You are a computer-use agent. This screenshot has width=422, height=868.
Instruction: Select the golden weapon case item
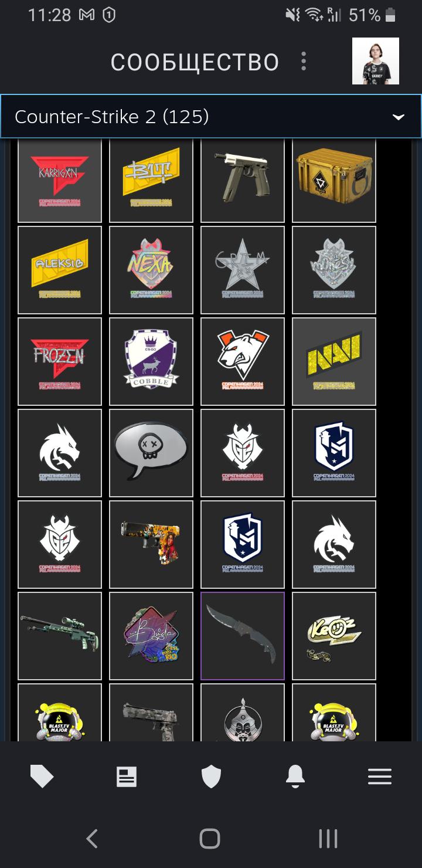coord(334,179)
